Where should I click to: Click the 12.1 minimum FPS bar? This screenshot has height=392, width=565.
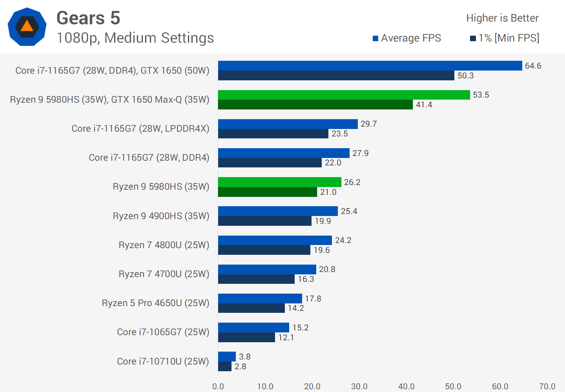tap(247, 337)
